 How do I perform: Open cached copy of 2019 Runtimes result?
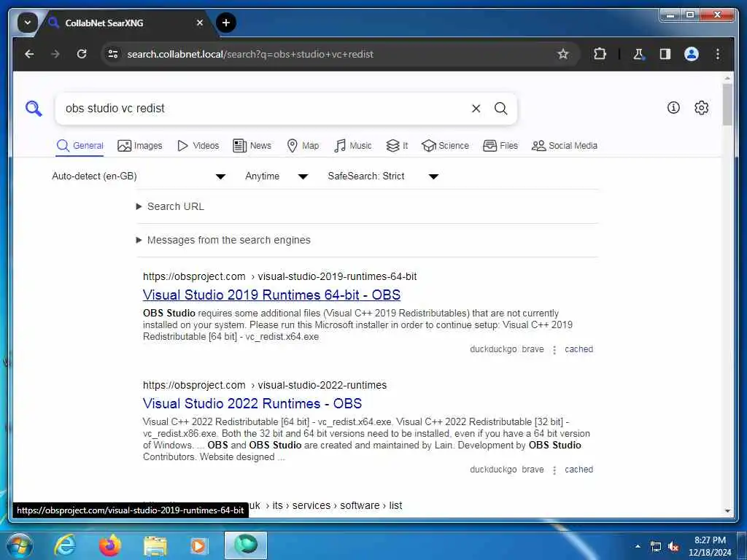click(x=578, y=349)
